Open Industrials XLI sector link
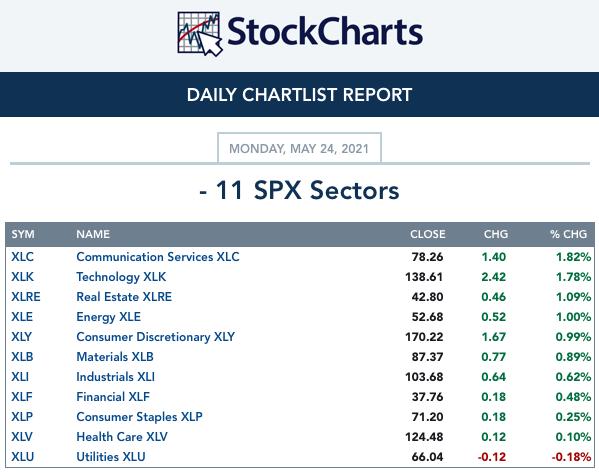This screenshot has width=599, height=473. point(115,377)
